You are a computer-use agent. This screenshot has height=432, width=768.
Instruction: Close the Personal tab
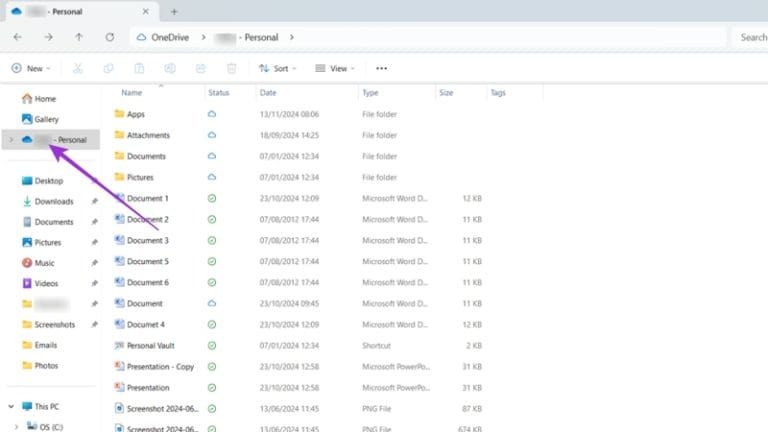pyautogui.click(x=145, y=11)
